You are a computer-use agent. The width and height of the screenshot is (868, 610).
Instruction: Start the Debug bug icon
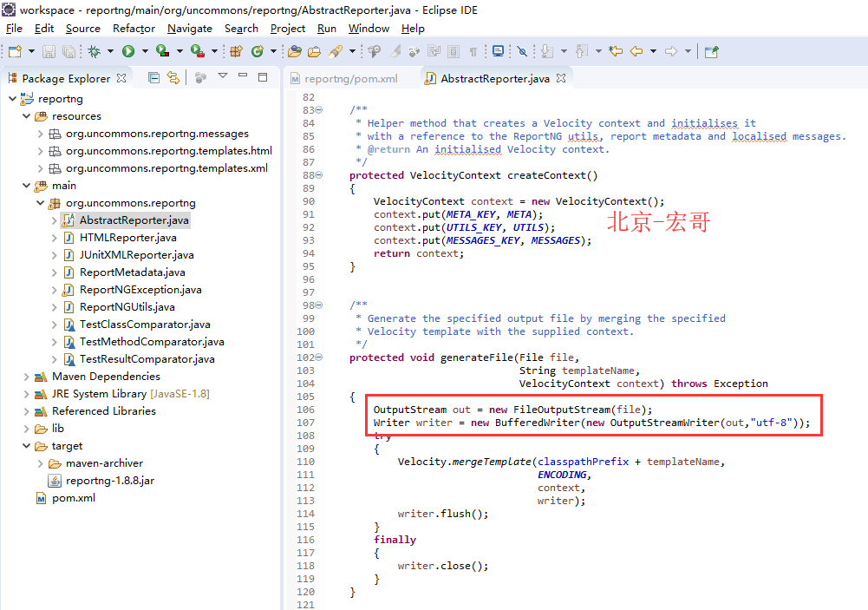[95, 51]
